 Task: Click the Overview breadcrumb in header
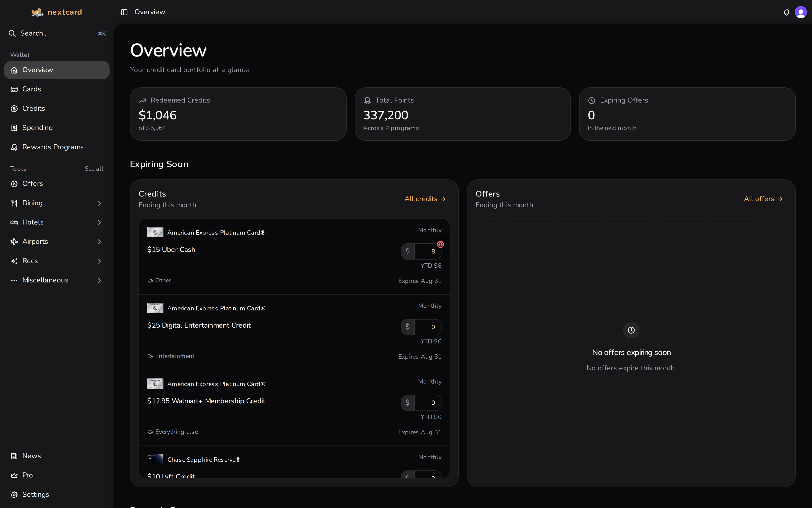[150, 12]
